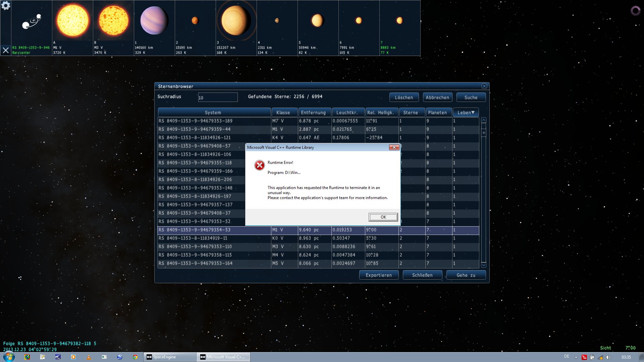Open SpaceEngine taskbar item

pos(170,357)
